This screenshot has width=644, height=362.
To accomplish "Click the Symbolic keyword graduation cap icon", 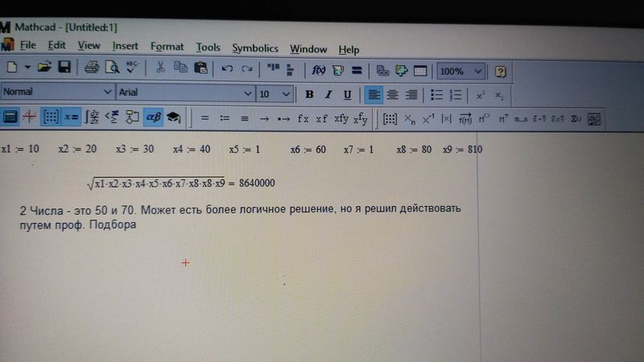I will point(173,117).
